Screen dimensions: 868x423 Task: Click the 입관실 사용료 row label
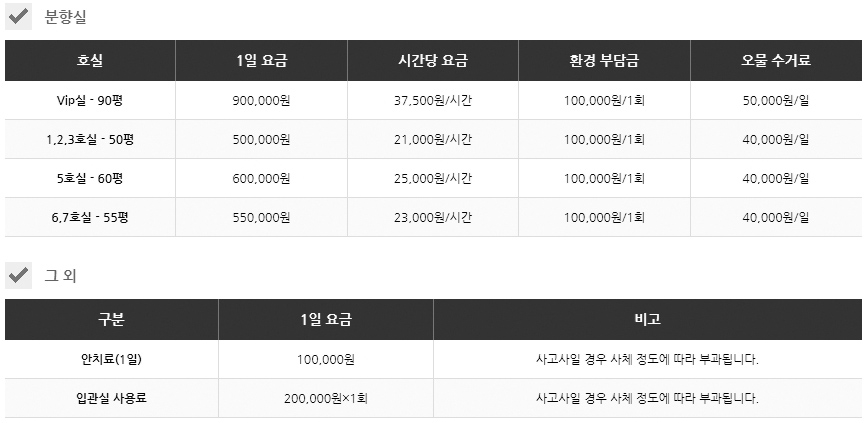[112, 398]
